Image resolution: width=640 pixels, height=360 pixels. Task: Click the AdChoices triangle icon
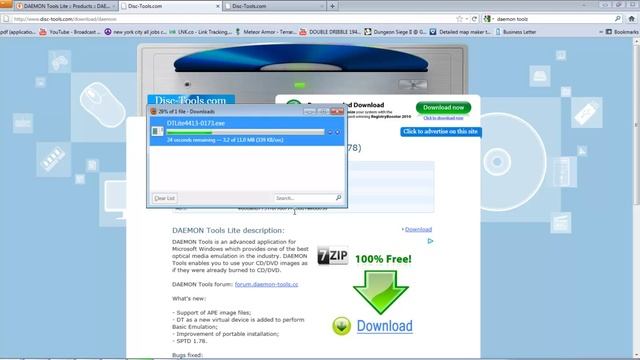click(x=430, y=241)
